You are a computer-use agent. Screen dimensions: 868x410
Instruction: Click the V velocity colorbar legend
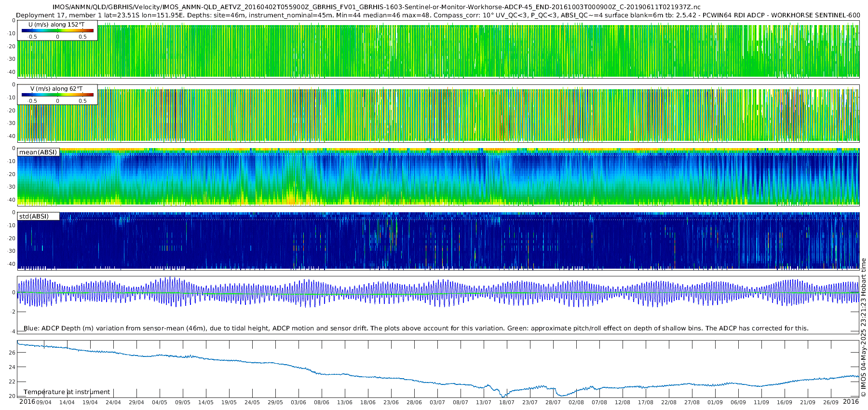pyautogui.click(x=57, y=95)
